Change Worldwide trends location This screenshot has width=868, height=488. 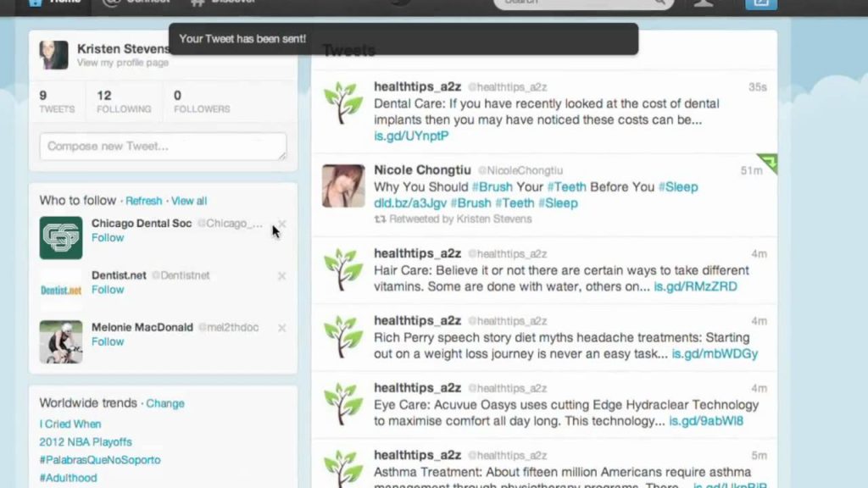(x=165, y=403)
